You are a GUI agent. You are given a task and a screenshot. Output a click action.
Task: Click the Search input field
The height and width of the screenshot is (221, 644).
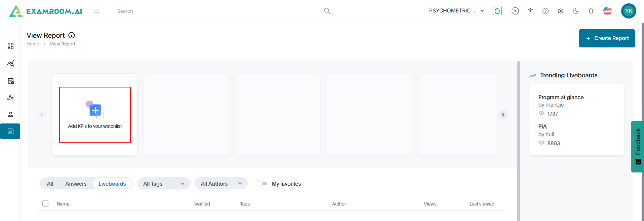pos(218,11)
